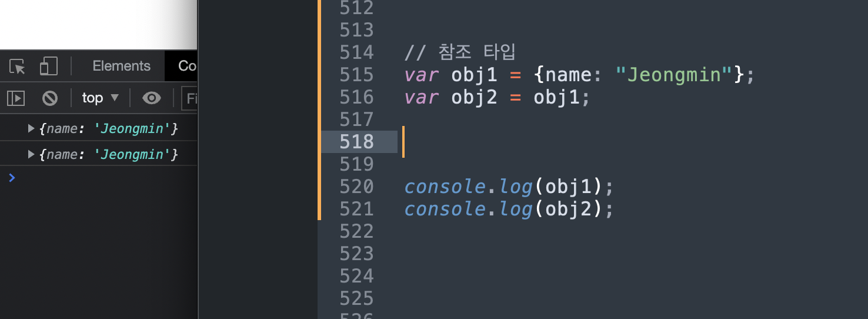Show the console sidebar panel icon
The image size is (868, 319).
(x=16, y=98)
